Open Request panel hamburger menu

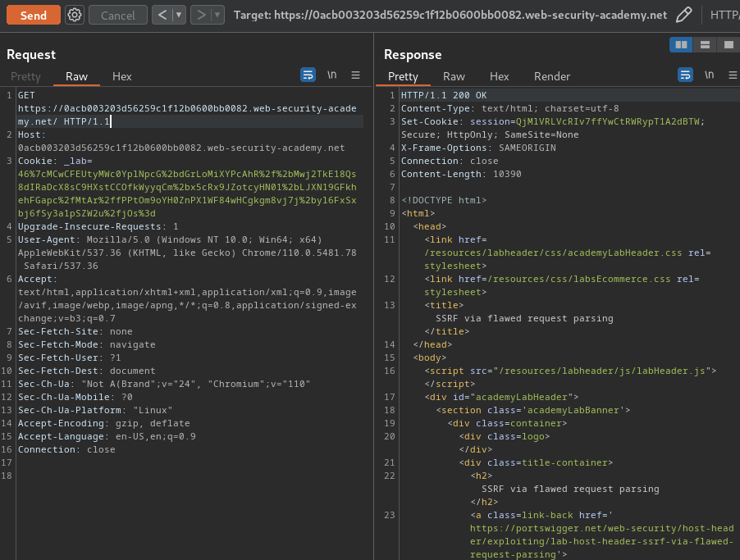tap(356, 75)
